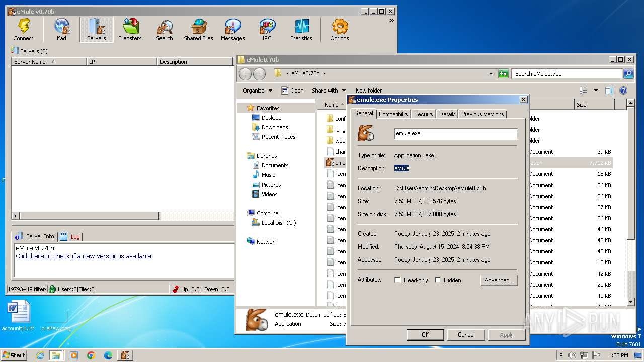
Task: Click the Connect lightning icon in eMule
Action: [23, 30]
